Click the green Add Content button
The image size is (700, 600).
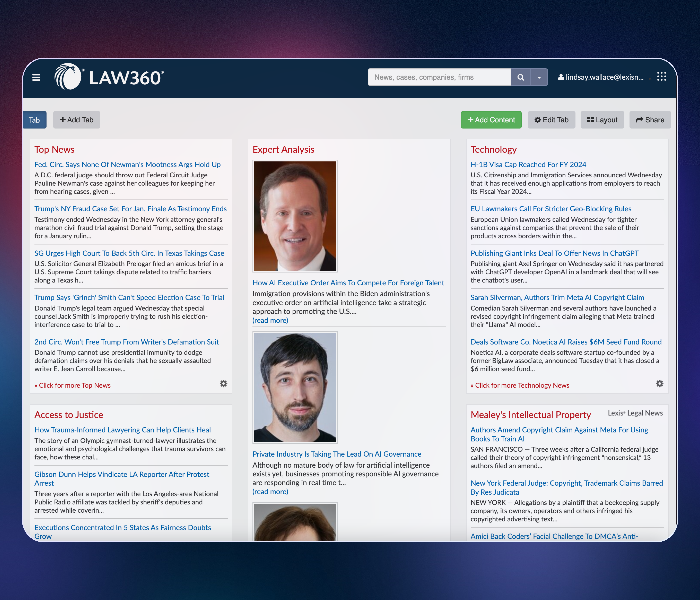click(491, 120)
